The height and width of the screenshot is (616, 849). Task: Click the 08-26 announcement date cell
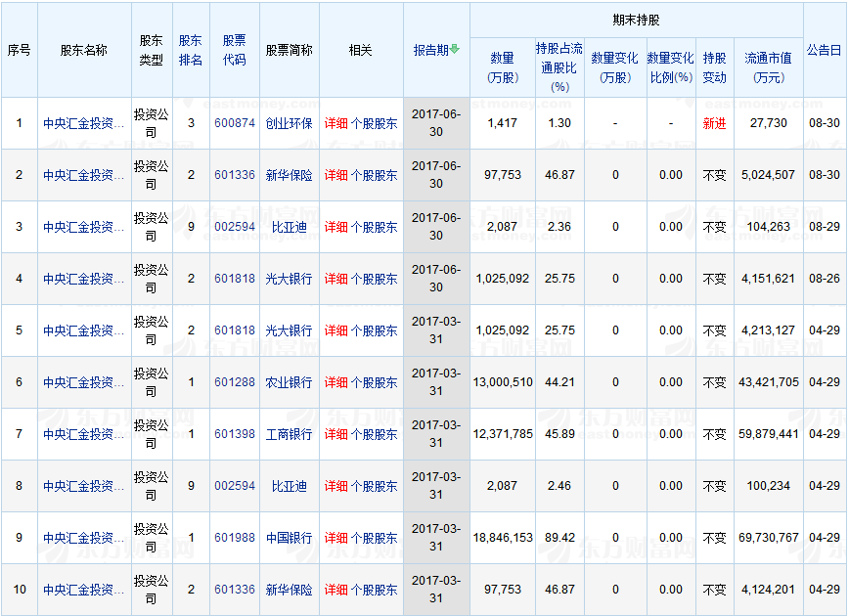pos(825,279)
